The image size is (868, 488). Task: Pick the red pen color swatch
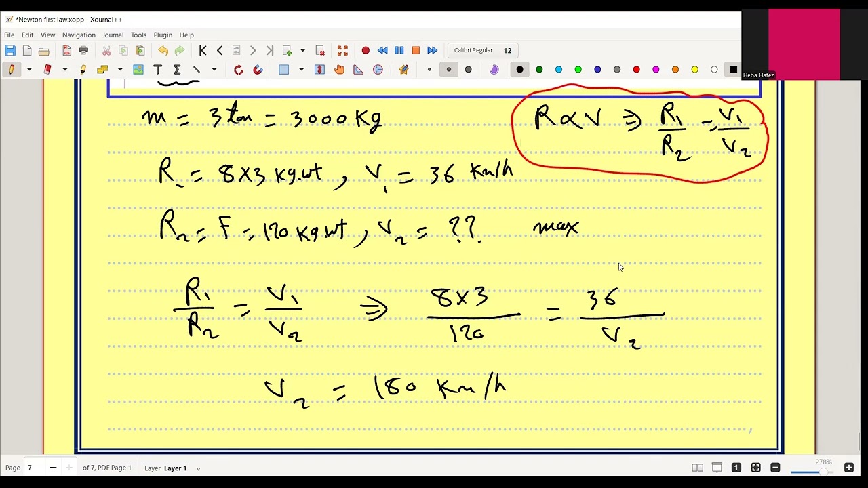pos(636,69)
